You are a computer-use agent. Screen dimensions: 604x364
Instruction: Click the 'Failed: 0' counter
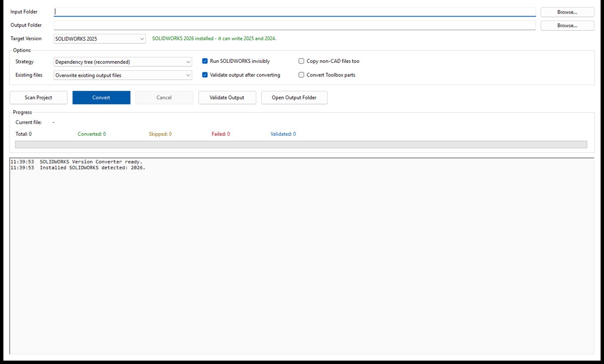click(x=221, y=134)
